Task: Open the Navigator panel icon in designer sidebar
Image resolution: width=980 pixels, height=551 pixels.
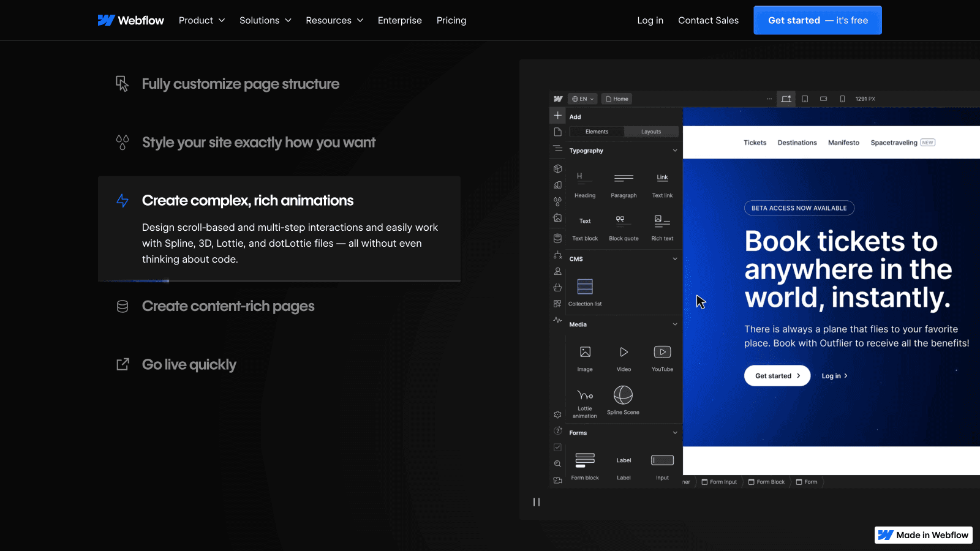Action: click(x=557, y=148)
